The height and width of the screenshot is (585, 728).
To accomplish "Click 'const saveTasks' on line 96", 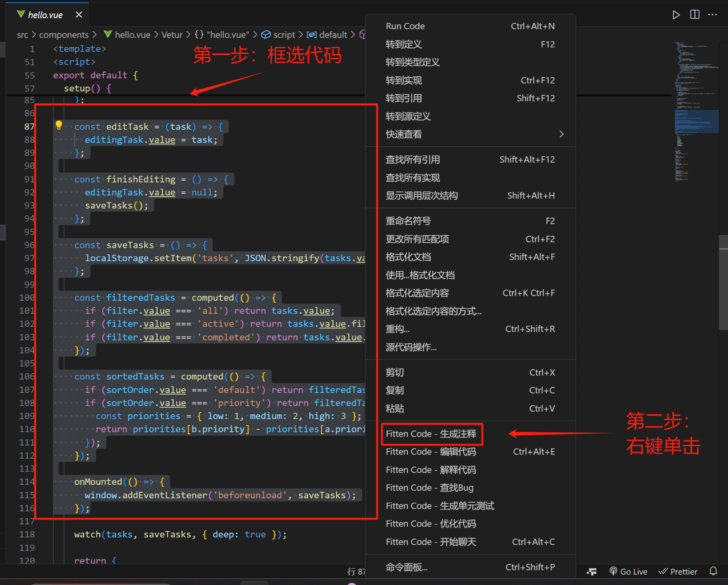I will point(114,245).
